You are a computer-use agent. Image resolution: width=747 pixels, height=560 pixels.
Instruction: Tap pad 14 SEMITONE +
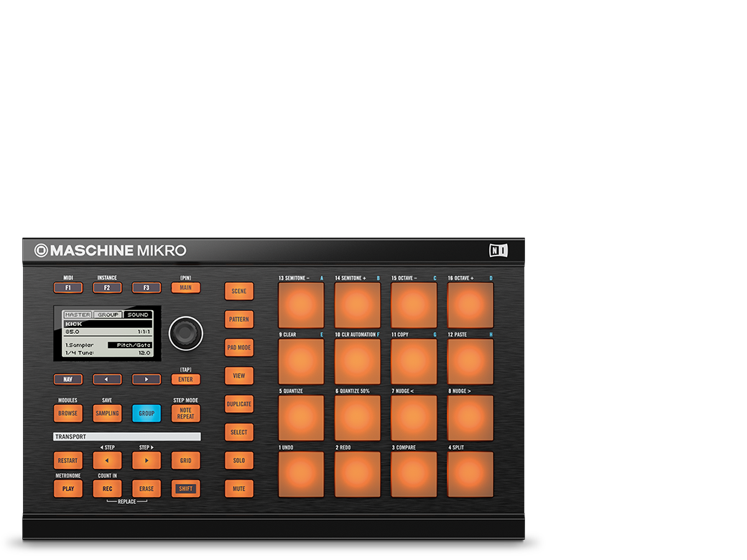(x=357, y=305)
